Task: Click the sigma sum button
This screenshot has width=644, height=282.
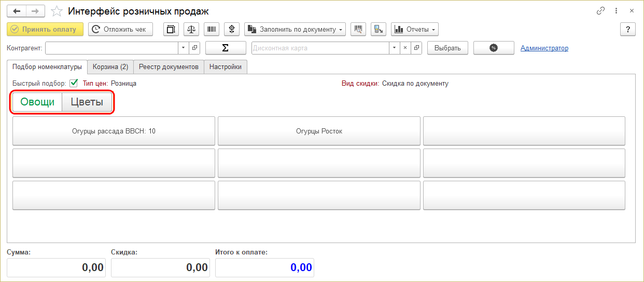Action: pos(226,48)
